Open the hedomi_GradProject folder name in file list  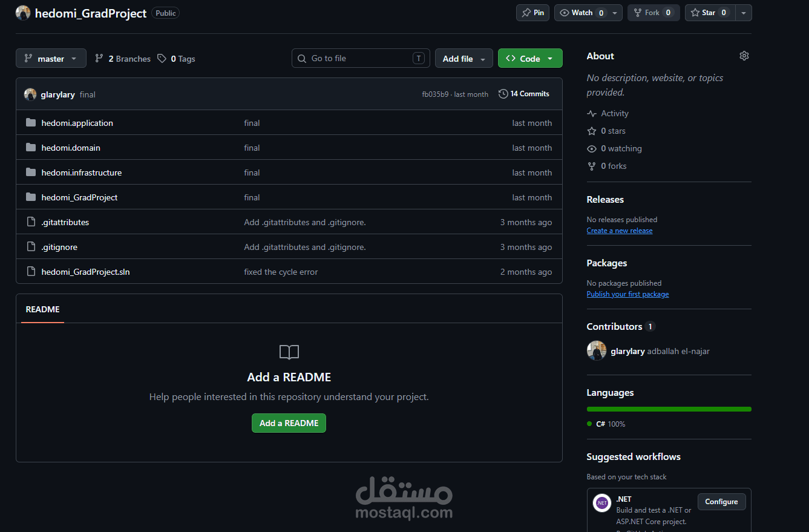[x=79, y=197]
